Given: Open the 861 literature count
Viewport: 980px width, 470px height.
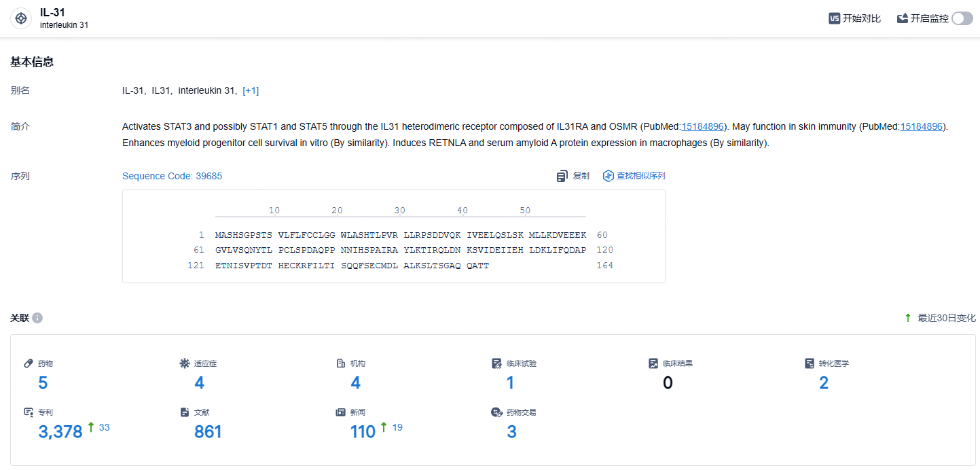Looking at the screenshot, I should [x=208, y=431].
